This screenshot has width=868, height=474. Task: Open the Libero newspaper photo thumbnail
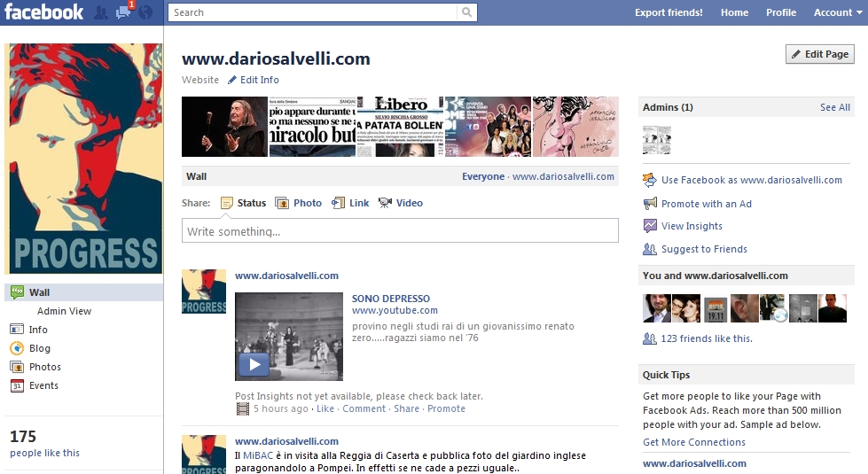pos(399,127)
